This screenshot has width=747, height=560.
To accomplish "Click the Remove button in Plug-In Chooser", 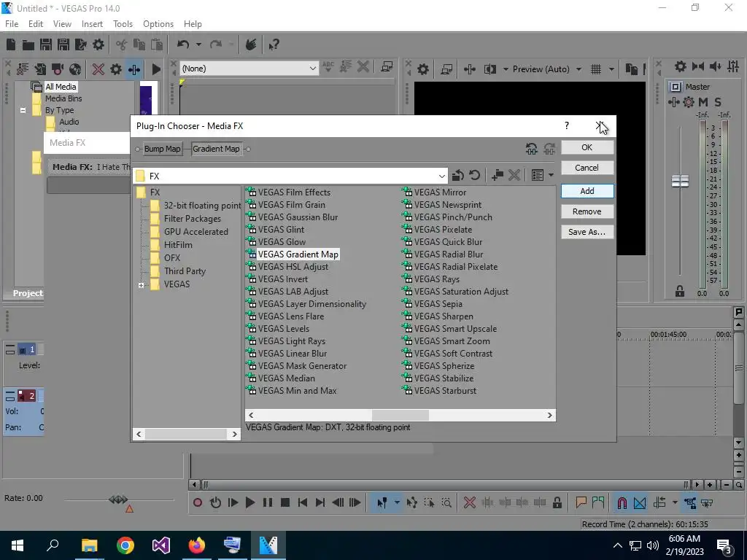I will click(587, 211).
